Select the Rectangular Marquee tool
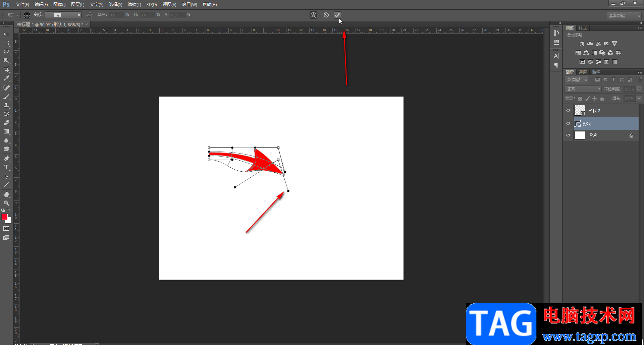The image size is (644, 345). [x=6, y=43]
